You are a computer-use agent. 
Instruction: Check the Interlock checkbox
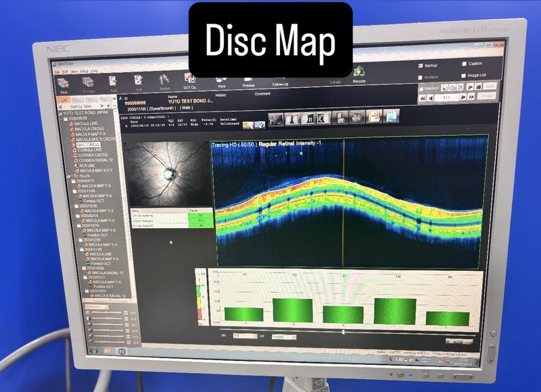pyautogui.click(x=421, y=89)
